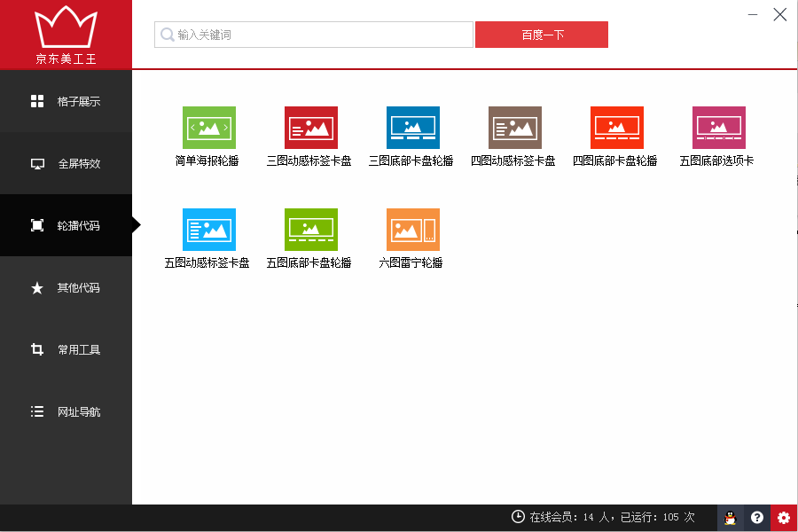Select the 五图动感标签卡盘 light blue icon
798x532 pixels.
point(208,230)
